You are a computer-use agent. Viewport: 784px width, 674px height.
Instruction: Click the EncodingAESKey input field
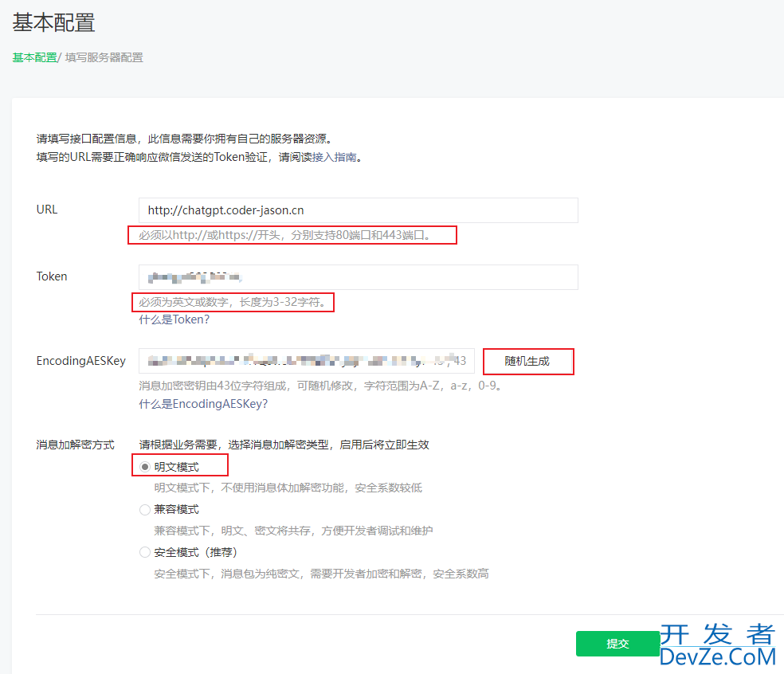tap(307, 361)
